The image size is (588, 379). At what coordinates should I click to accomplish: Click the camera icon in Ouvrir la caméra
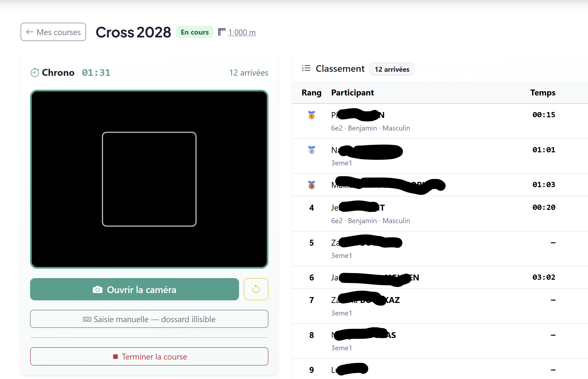(x=97, y=290)
